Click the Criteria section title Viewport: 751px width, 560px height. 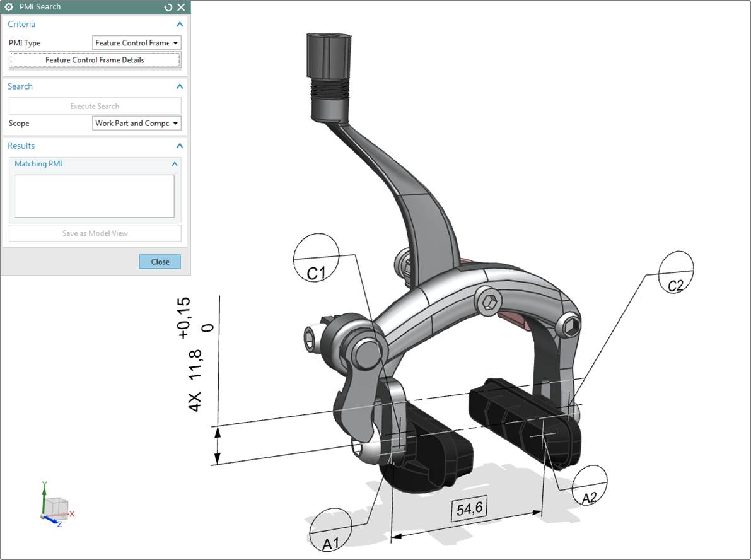click(21, 25)
